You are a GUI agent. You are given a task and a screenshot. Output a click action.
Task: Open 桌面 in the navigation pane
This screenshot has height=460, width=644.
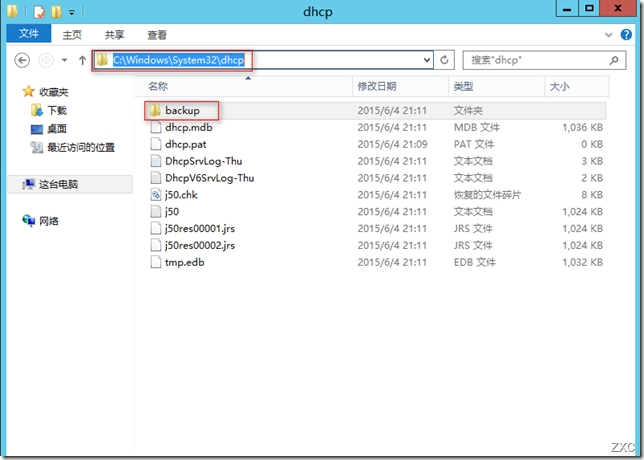click(x=57, y=129)
